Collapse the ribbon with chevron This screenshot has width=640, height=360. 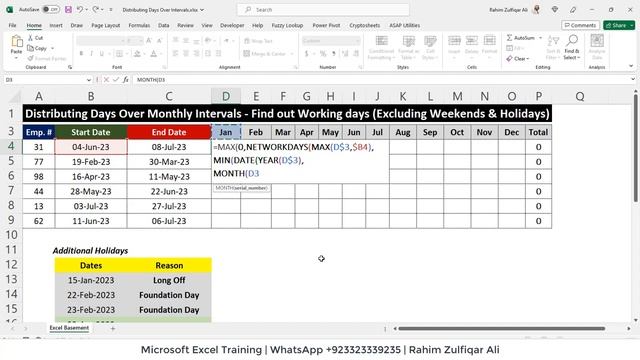[631, 66]
